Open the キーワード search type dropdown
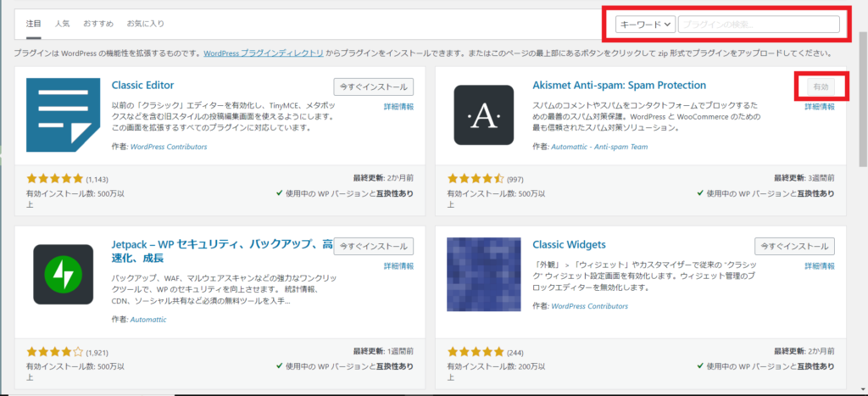Screen dimensions: 868x396 tap(645, 25)
